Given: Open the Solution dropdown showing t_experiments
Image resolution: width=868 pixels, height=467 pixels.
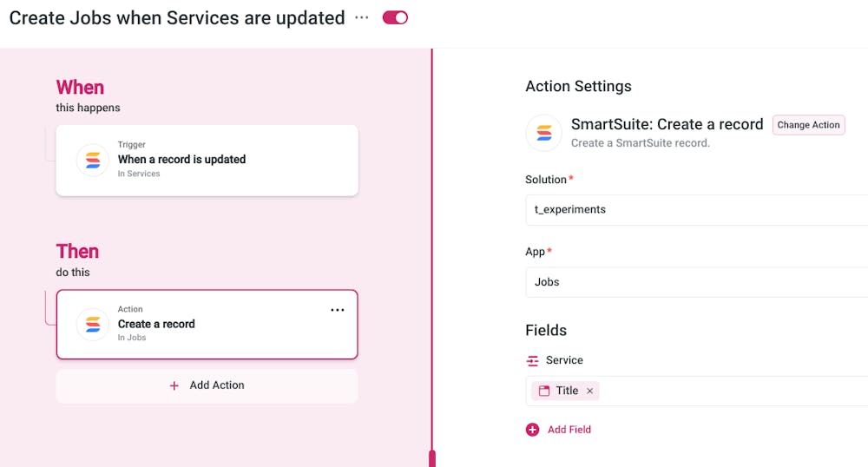Looking at the screenshot, I should tap(696, 209).
